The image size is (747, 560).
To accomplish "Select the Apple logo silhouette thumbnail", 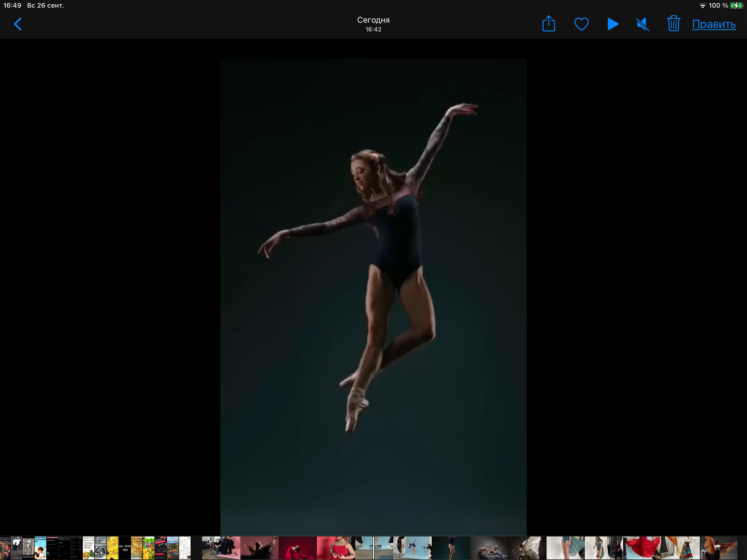I will (x=17, y=548).
